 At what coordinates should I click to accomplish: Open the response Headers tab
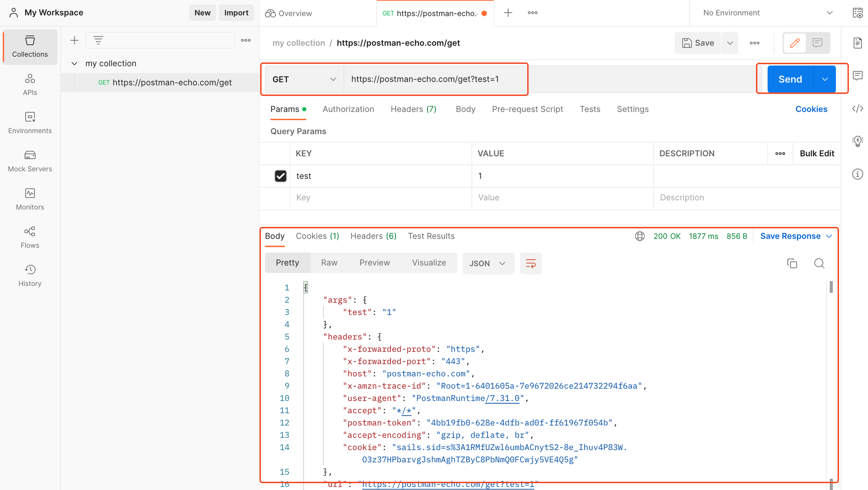click(373, 236)
